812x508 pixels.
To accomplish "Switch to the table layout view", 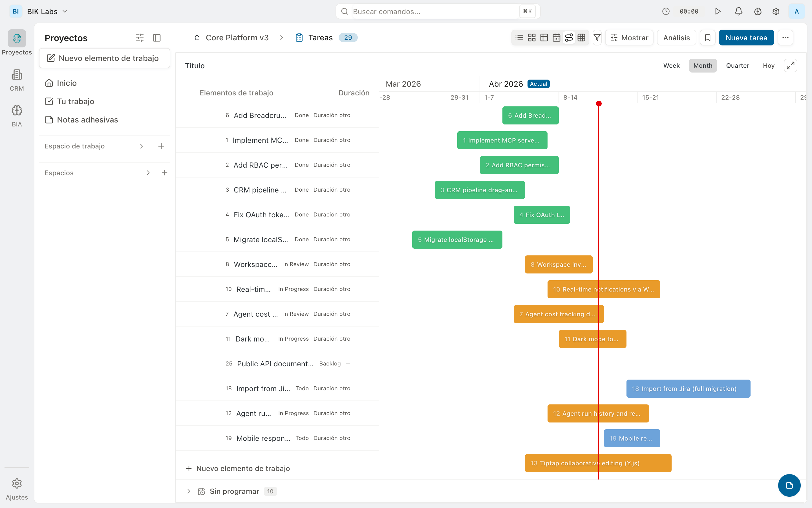I will (x=544, y=38).
